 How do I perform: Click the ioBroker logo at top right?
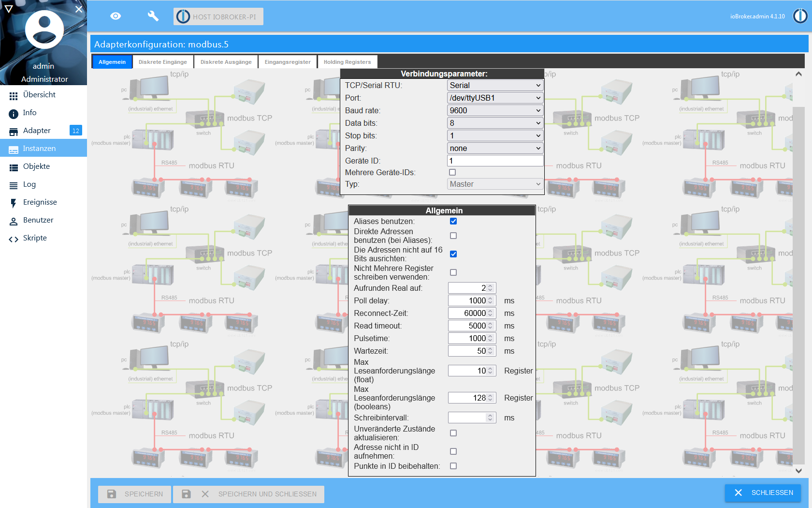tap(800, 16)
